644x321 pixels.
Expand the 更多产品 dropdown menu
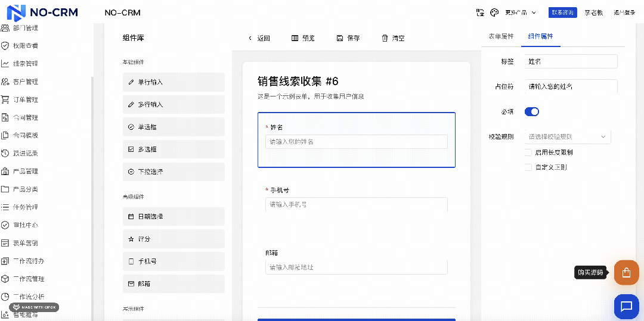[x=521, y=13]
